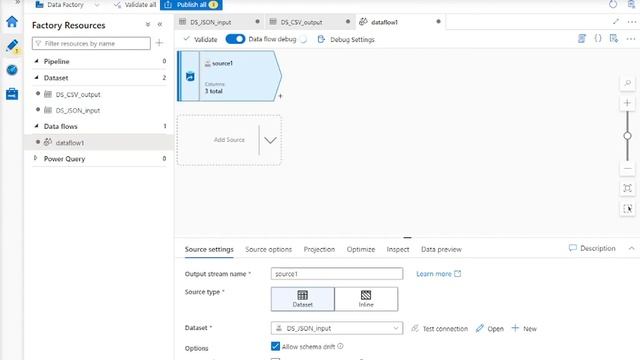The image size is (640, 360).
Task: Zoom in on the data flow canvas
Action: click(x=627, y=103)
